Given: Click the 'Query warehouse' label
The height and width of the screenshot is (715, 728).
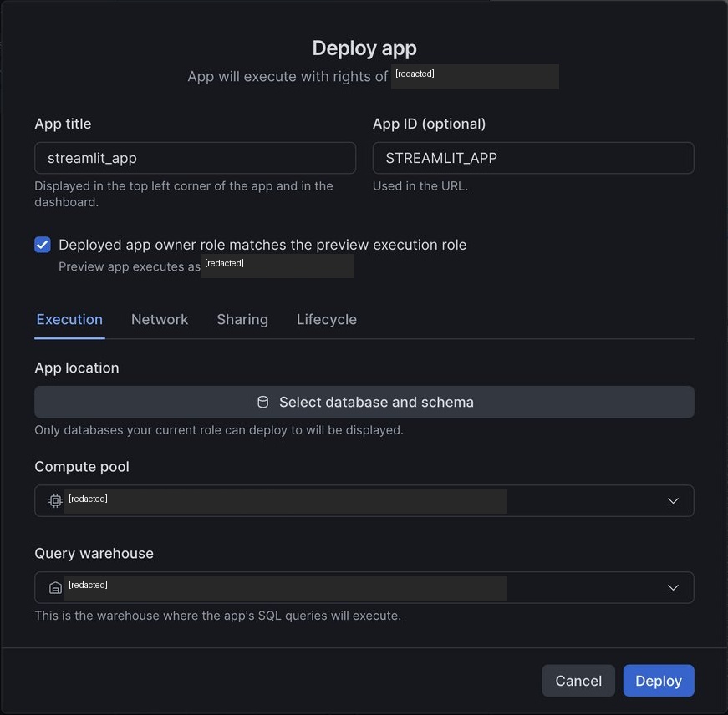Looking at the screenshot, I should click(94, 554).
